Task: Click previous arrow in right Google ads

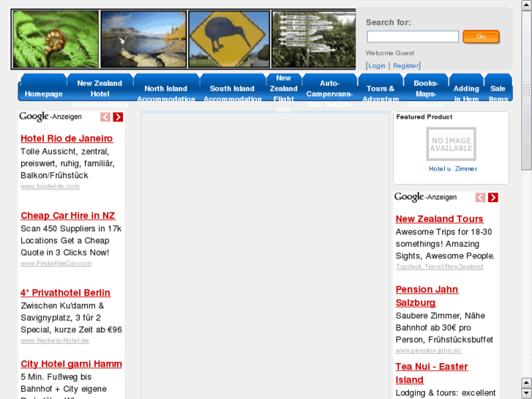Action: tap(480, 197)
